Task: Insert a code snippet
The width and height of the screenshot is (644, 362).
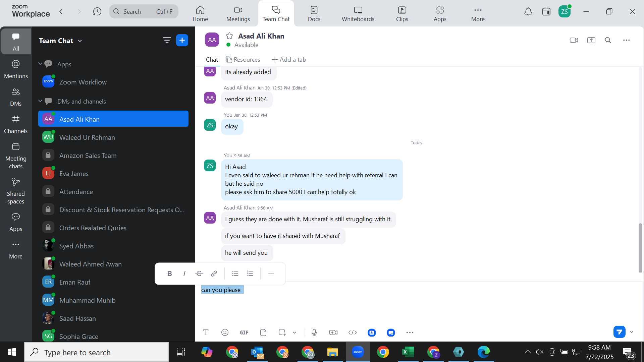Action: [353, 333]
